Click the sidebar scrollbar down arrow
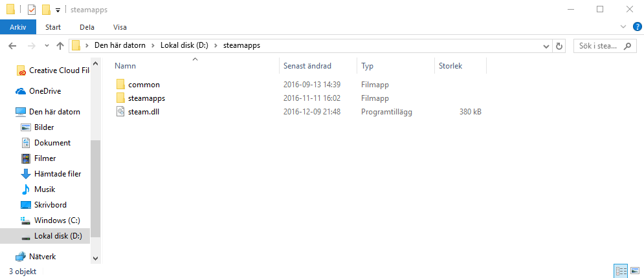Image resolution: width=644 pixels, height=278 pixels. click(95, 259)
